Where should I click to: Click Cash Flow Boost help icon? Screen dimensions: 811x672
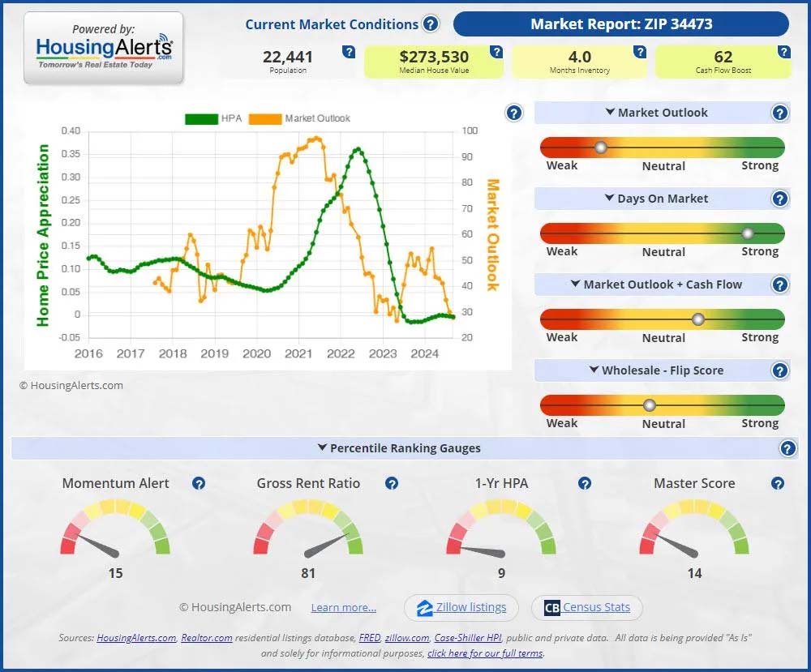point(783,53)
